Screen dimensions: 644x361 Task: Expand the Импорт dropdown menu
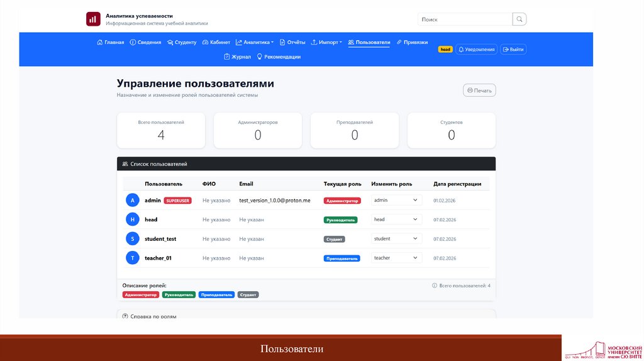[326, 42]
